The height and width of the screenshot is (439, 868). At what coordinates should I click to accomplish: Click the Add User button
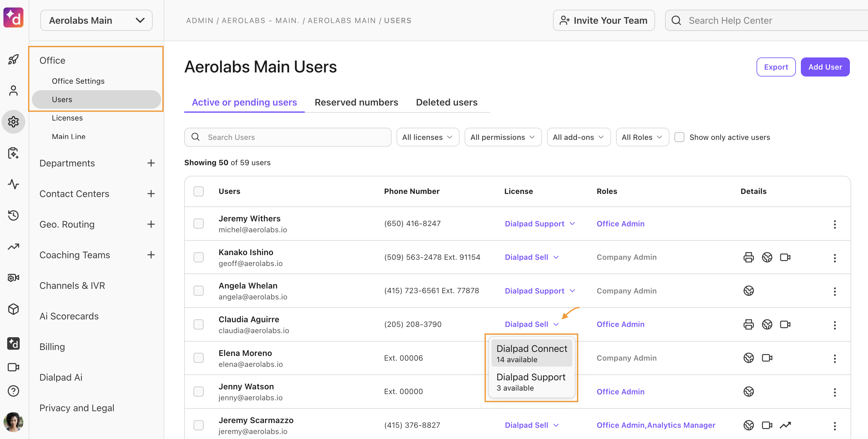coord(825,67)
